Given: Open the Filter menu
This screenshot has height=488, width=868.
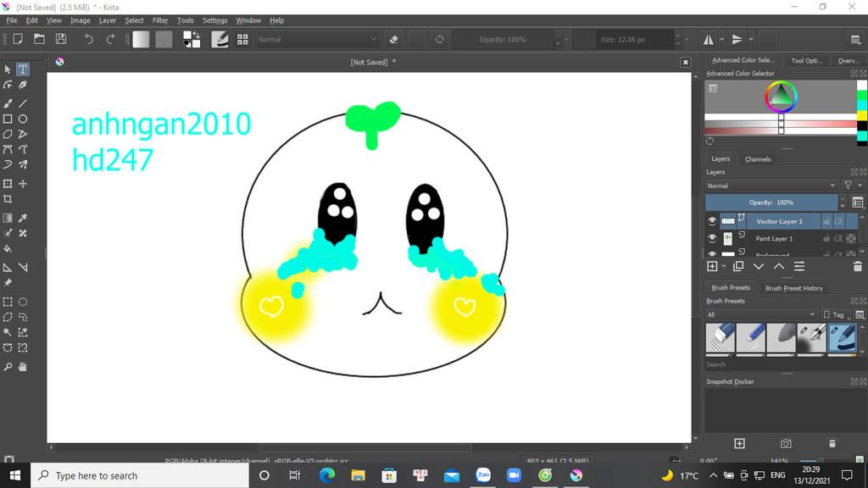Looking at the screenshot, I should coord(160,20).
